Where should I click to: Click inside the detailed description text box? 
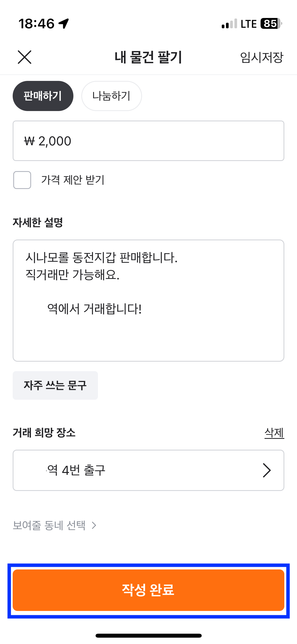tap(148, 304)
